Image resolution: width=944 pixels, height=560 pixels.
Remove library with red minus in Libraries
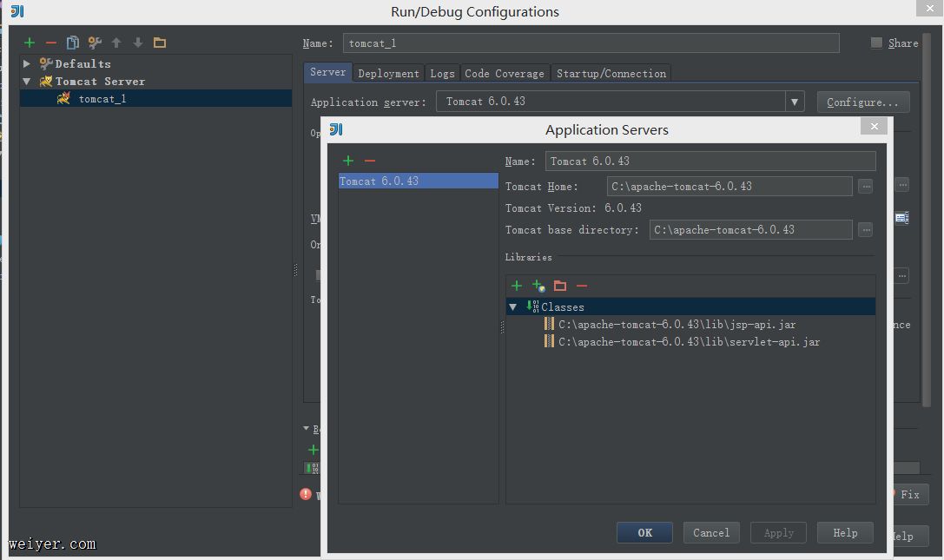click(582, 286)
